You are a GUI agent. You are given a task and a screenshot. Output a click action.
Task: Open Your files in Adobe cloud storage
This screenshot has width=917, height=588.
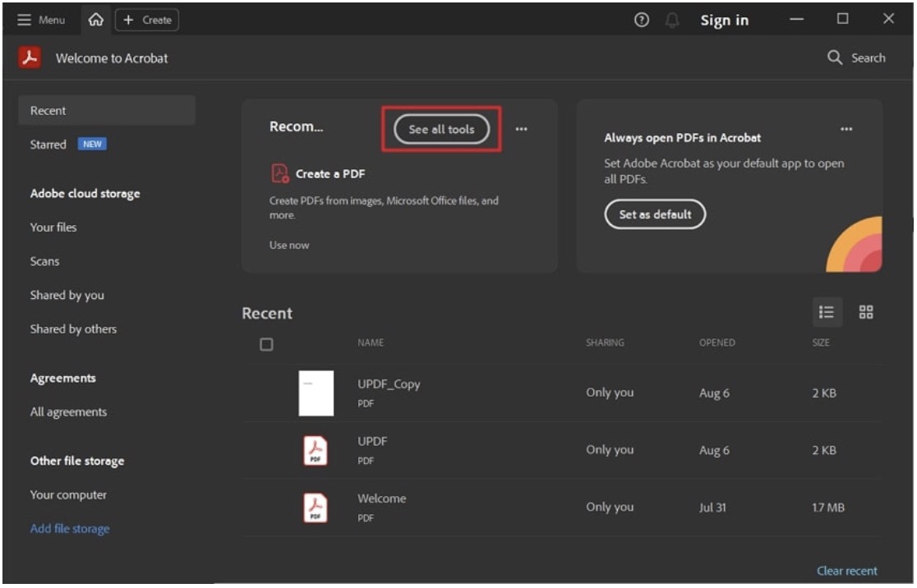pos(53,227)
